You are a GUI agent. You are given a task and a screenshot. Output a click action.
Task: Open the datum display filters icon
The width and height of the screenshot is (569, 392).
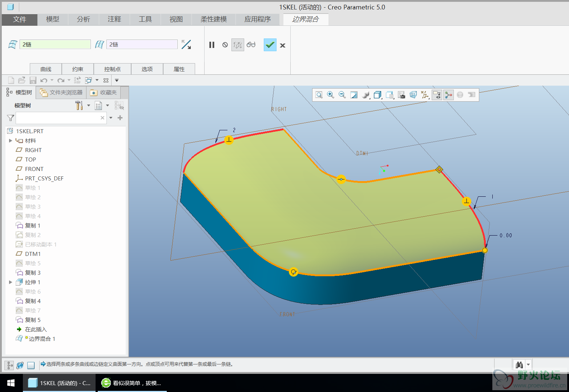[425, 95]
